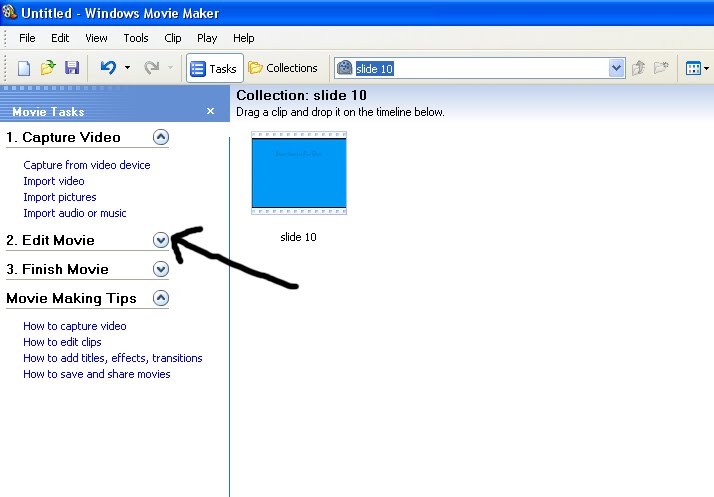The width and height of the screenshot is (714, 497).
Task: Click the collection film reel icon
Action: pos(345,68)
